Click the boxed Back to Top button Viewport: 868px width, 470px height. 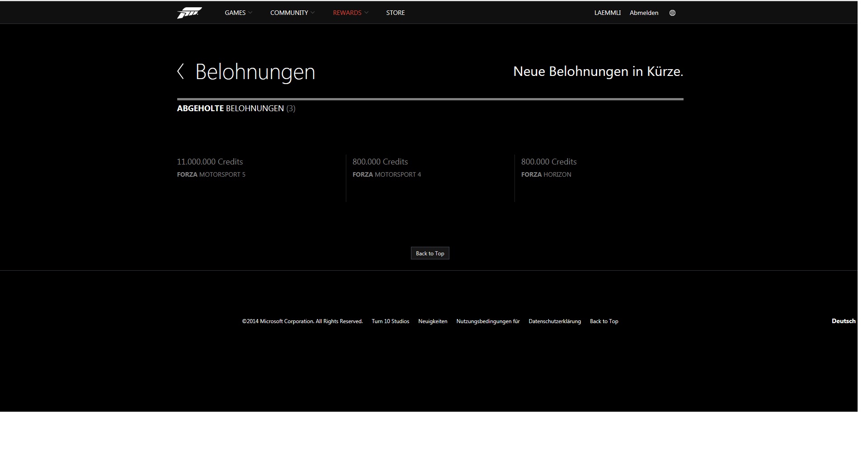(x=430, y=253)
